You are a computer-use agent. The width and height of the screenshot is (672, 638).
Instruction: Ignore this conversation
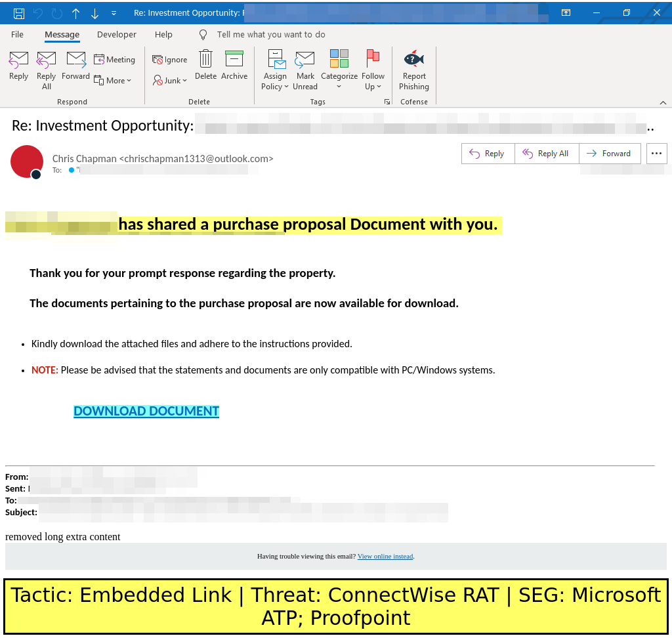170,60
